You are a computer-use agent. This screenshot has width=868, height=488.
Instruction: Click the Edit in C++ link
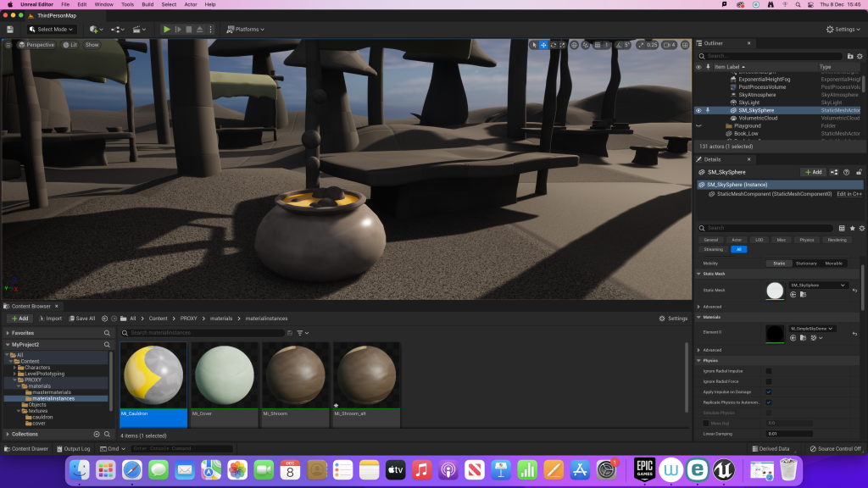[849, 194]
